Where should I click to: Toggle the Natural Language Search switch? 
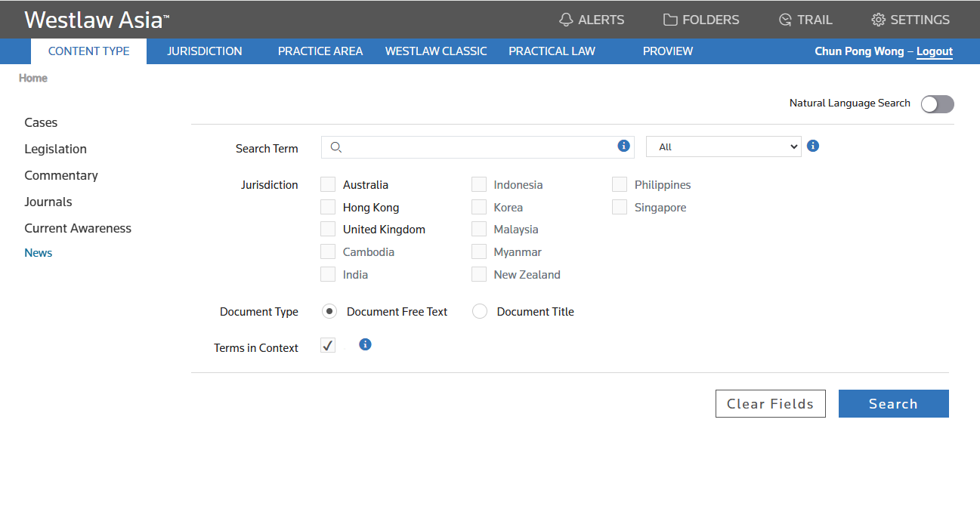click(x=937, y=104)
